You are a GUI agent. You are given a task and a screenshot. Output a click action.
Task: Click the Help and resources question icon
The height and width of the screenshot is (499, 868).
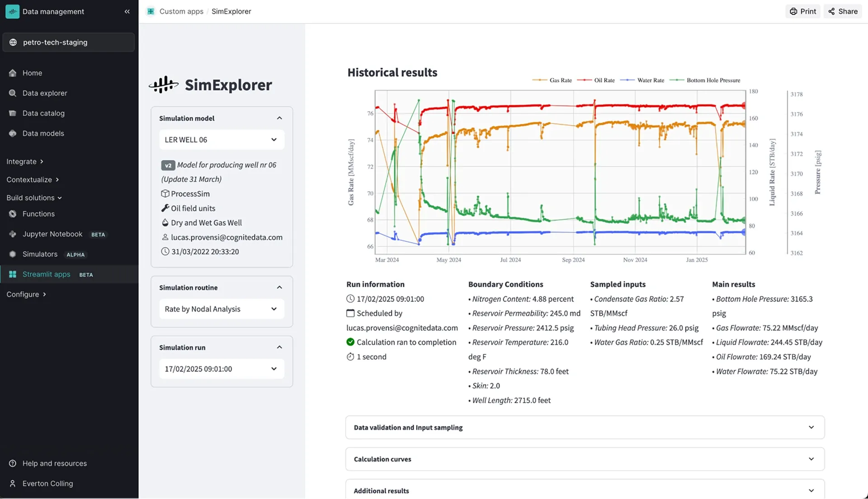point(13,463)
